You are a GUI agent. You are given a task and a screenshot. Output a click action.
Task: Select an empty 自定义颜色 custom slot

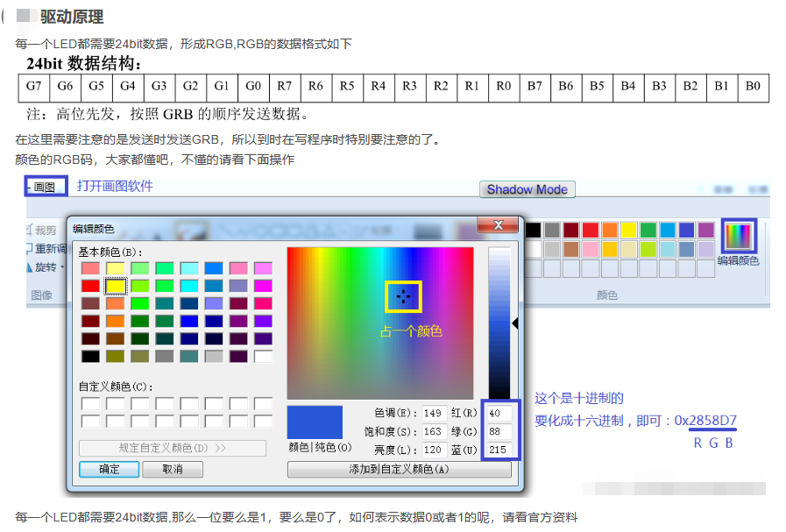click(92, 403)
